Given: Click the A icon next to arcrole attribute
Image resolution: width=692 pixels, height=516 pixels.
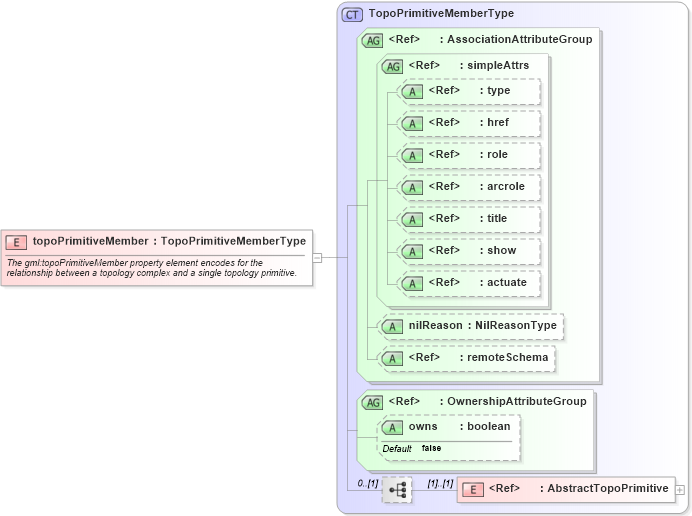Looking at the screenshot, I should point(412,188).
